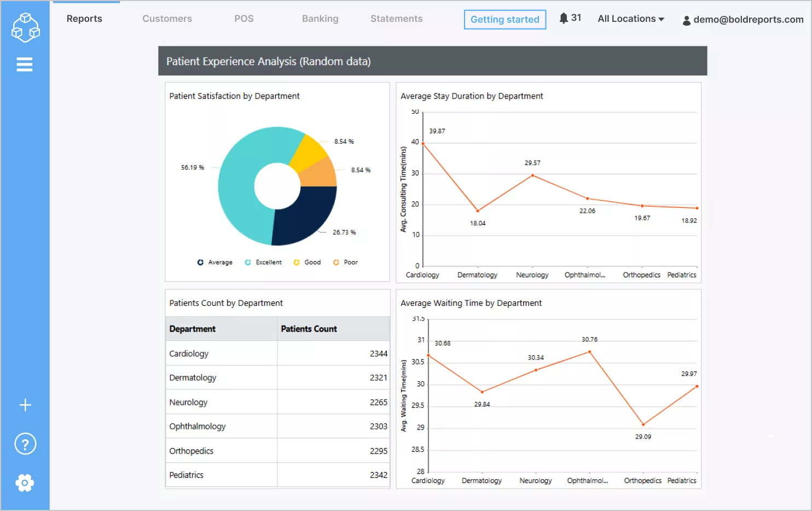Screen dimensions: 812x511
Task: Open notifications via the bell icon
Action: click(564, 17)
